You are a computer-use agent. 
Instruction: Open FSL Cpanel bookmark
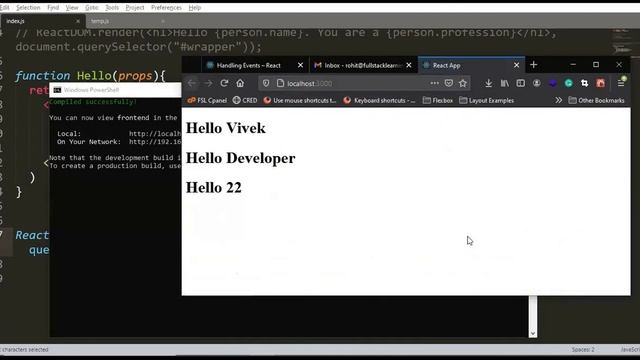pos(207,100)
